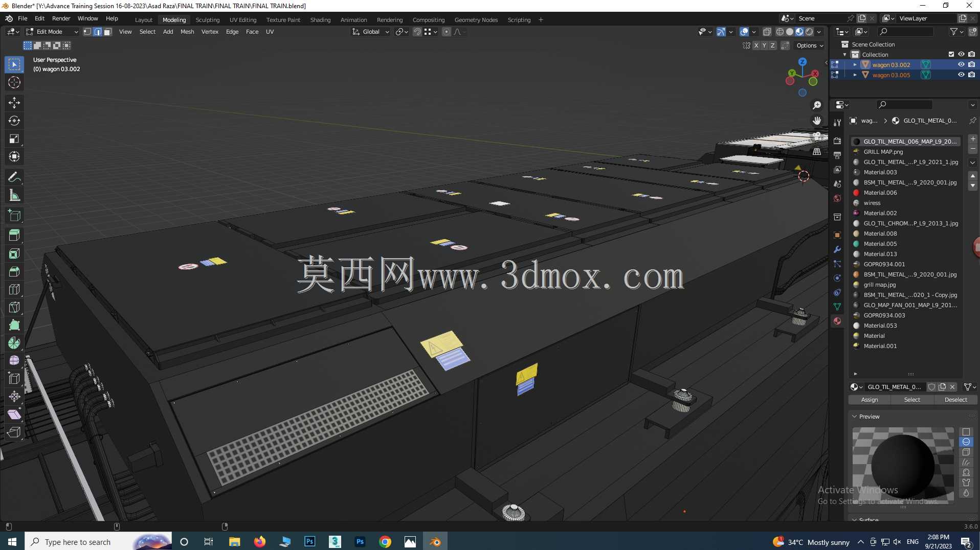Open the Output properties printer tab

[837, 155]
